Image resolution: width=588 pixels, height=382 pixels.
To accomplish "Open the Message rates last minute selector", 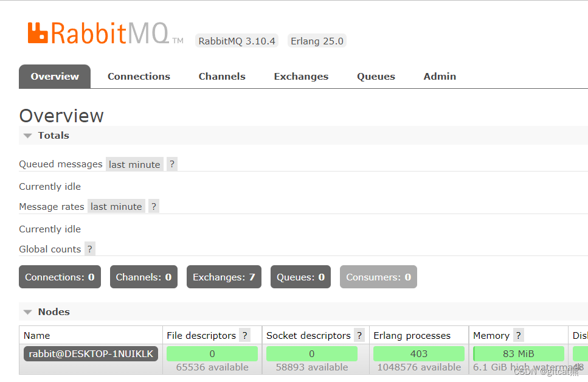I will [x=116, y=206].
